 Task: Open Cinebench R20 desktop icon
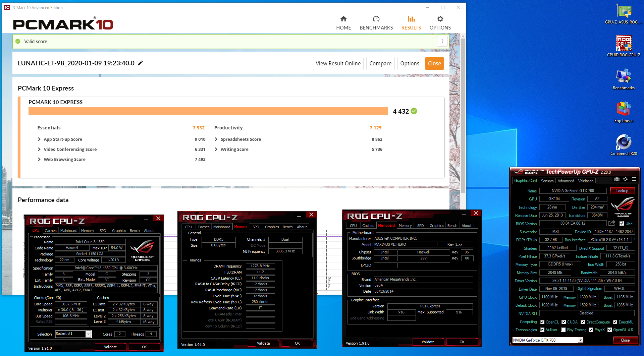pos(624,145)
